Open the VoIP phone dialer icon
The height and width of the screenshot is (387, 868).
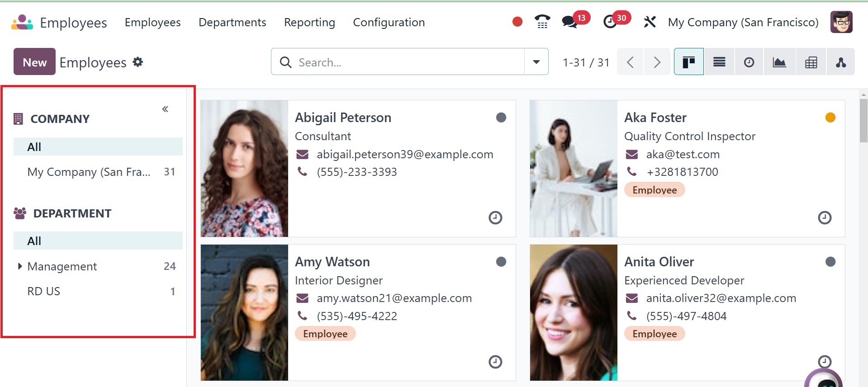click(542, 22)
